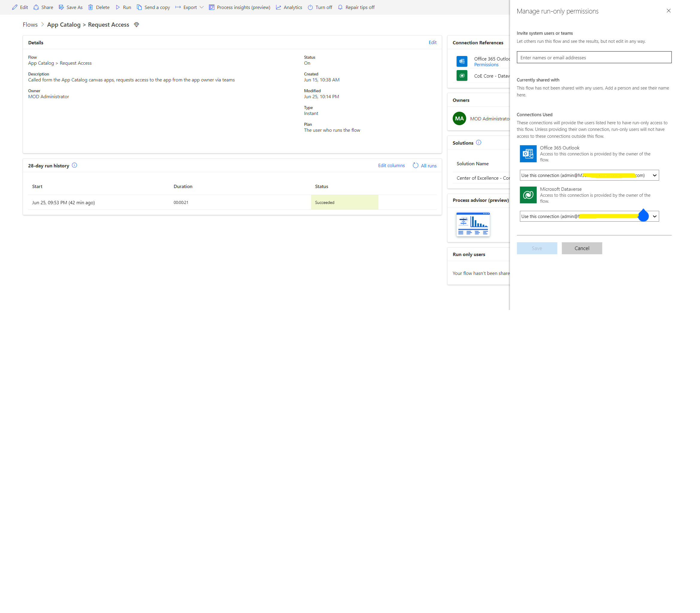Open Analytics with the chart icon
Screen dimensions: 700x613
(x=279, y=7)
